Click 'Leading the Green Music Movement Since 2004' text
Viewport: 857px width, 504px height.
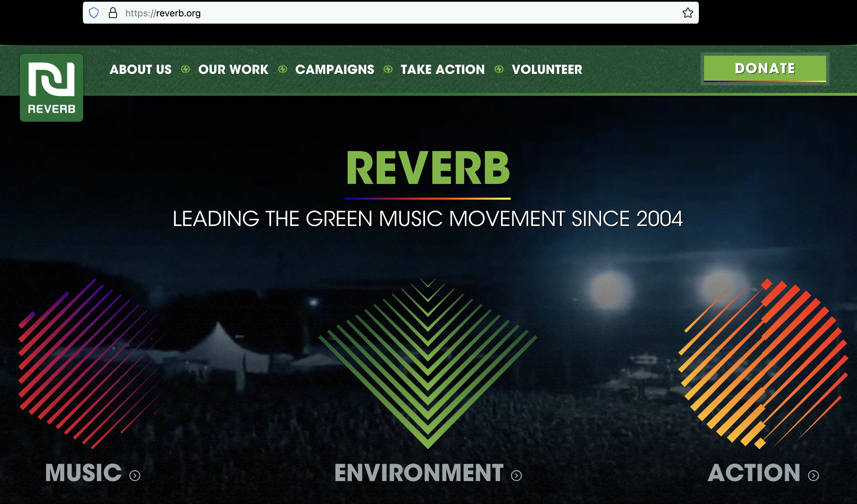(x=428, y=219)
